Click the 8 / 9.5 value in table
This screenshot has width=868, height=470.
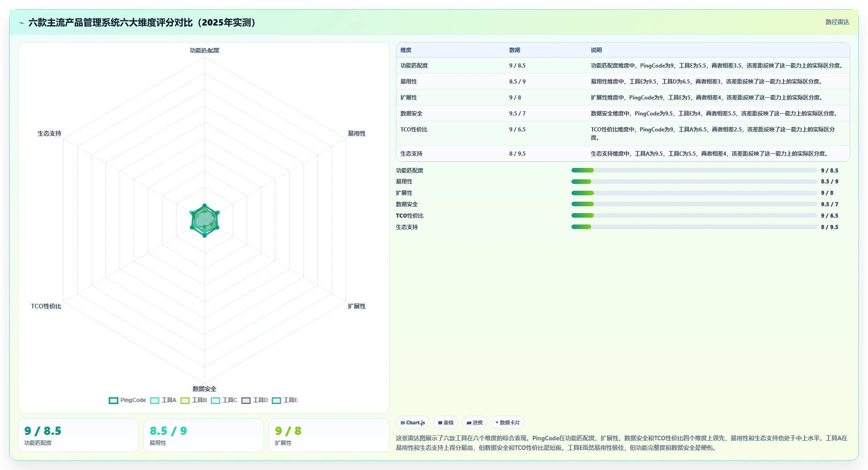point(517,154)
